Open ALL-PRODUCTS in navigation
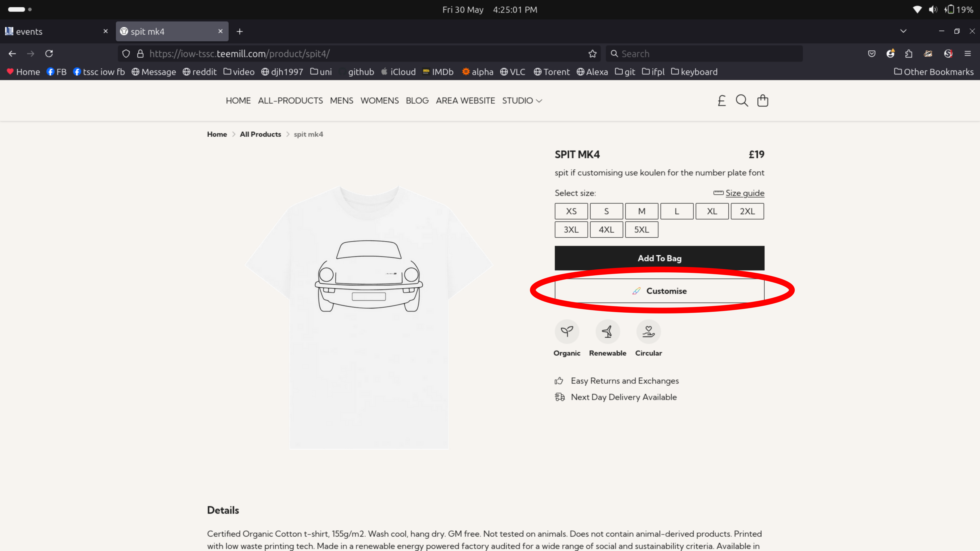 pos(290,101)
